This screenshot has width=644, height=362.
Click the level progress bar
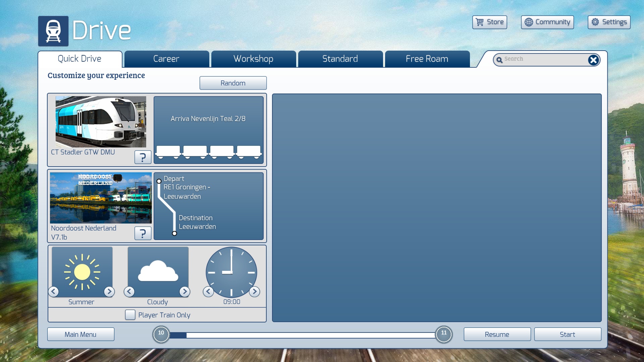point(303,335)
